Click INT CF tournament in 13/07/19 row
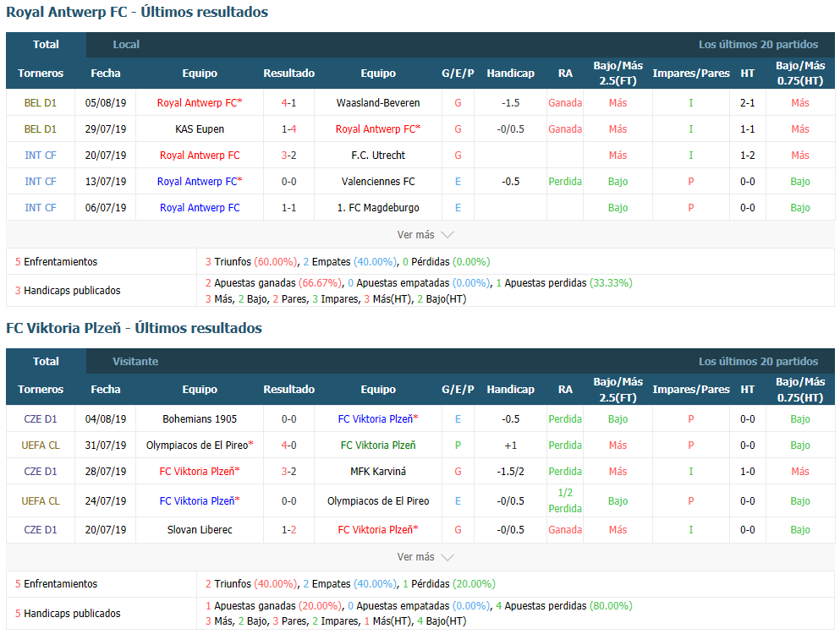 pos(40,182)
